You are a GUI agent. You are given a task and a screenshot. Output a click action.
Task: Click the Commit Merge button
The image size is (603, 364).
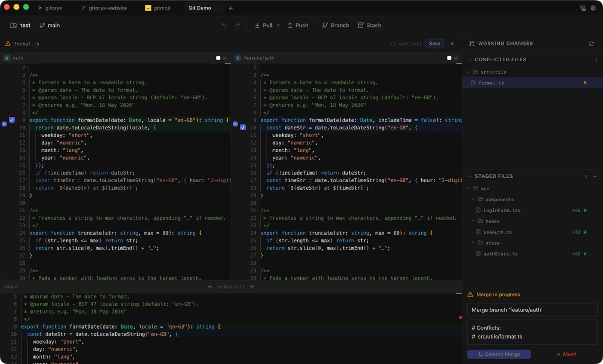coord(499,354)
